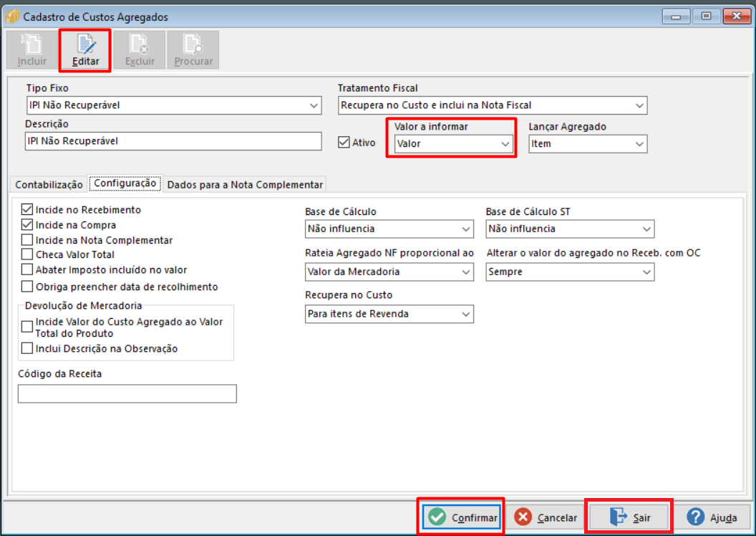Maximize the Cadastro de Custos Agregados window
This screenshot has height=536, width=756.
[706, 16]
